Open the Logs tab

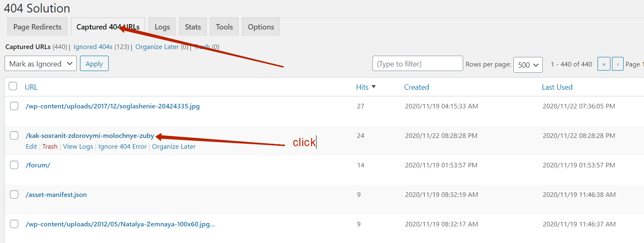pyautogui.click(x=162, y=27)
